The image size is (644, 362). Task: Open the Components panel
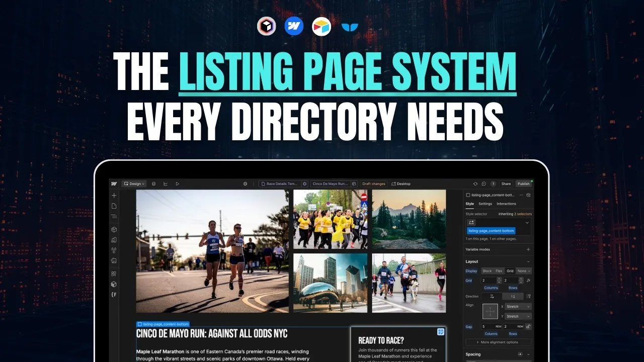click(x=114, y=229)
